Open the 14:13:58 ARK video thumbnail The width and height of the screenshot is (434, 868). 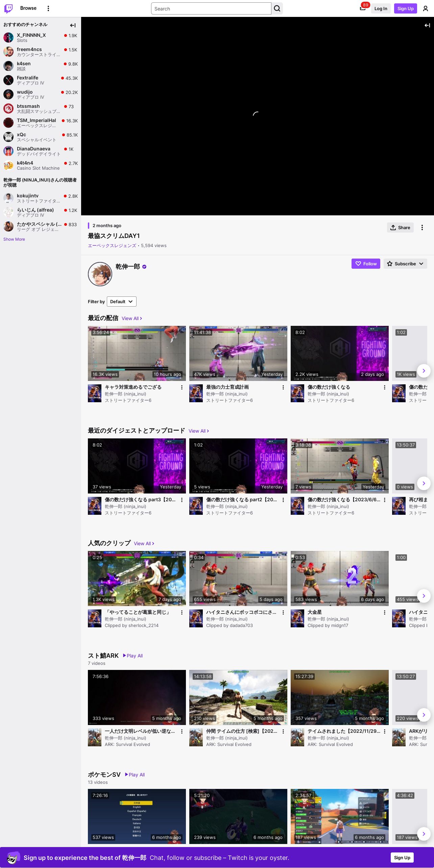point(238,697)
